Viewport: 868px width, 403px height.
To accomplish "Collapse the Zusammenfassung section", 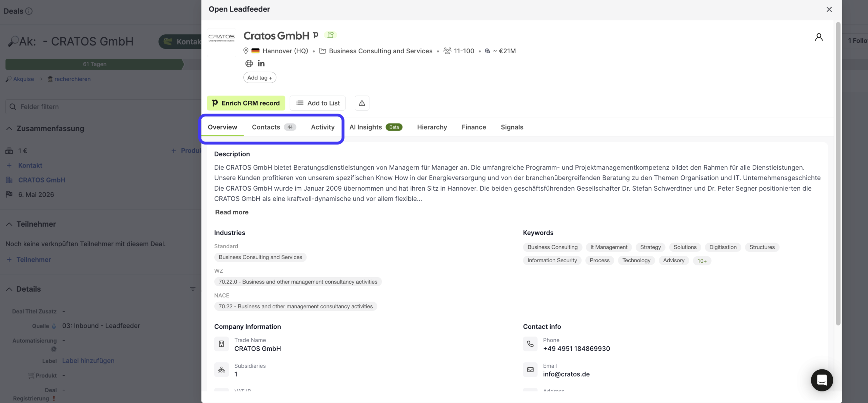I will point(9,129).
